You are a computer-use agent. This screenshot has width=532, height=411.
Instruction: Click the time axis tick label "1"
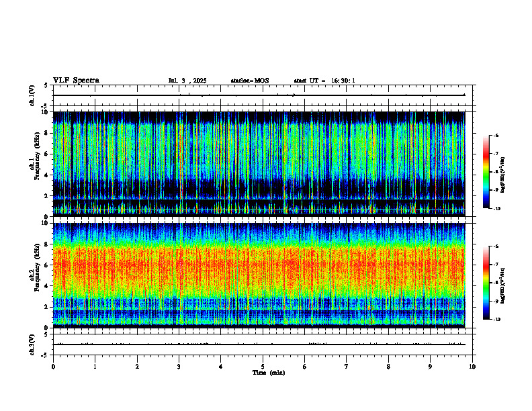pyautogui.click(x=95, y=367)
